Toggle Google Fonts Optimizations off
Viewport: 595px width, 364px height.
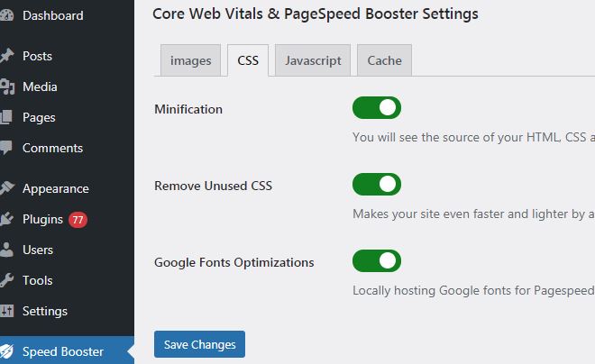377,261
